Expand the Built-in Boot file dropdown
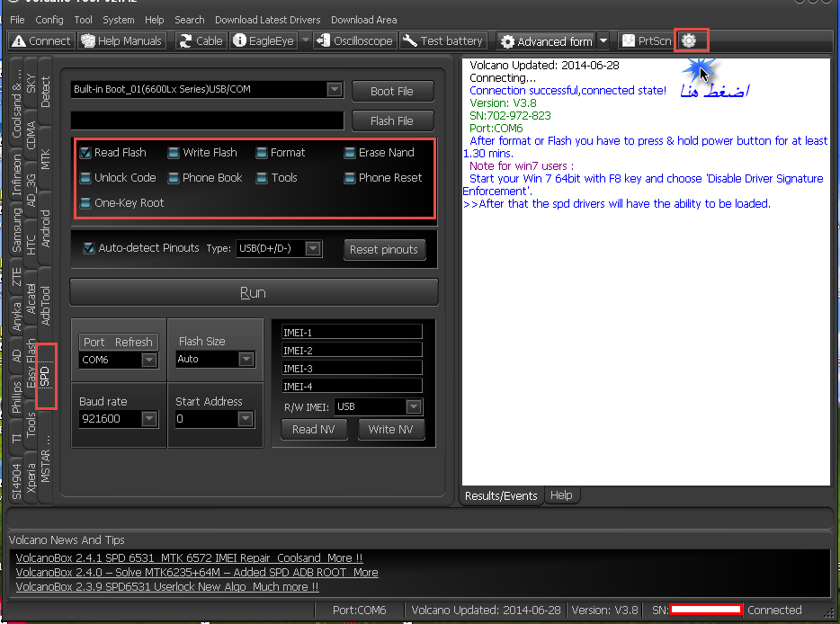Screen dimensions: 840x624 pyautogui.click(x=335, y=89)
